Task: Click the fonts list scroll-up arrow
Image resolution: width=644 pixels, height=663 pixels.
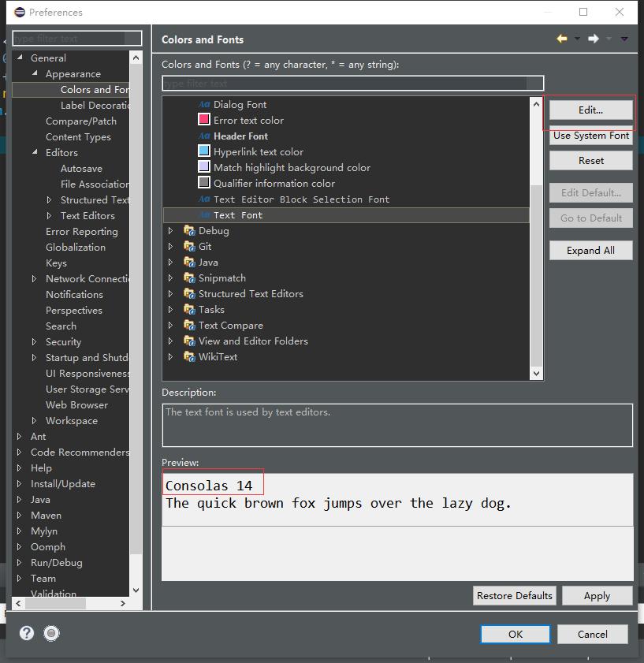Action: (536, 103)
